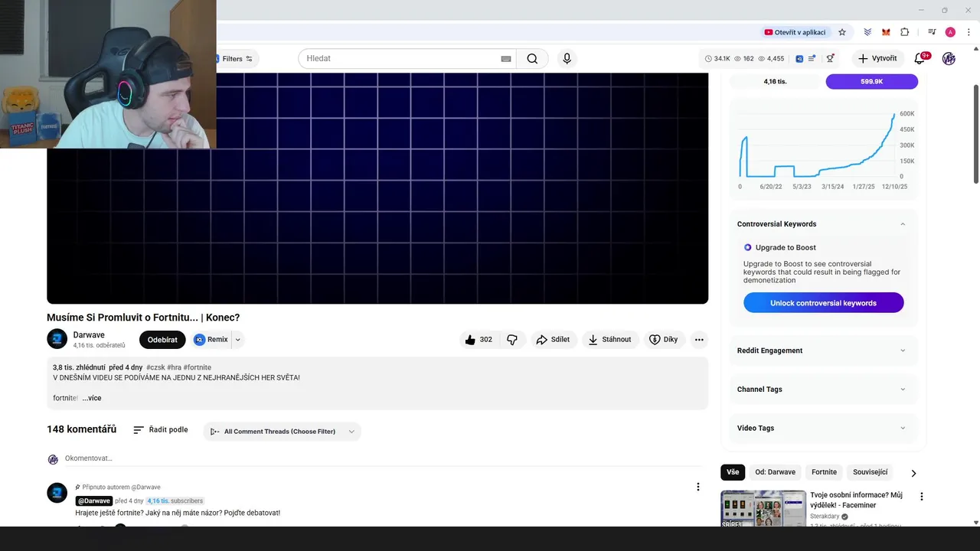
Task: Open the vidIQ trophy icon
Action: (830, 59)
